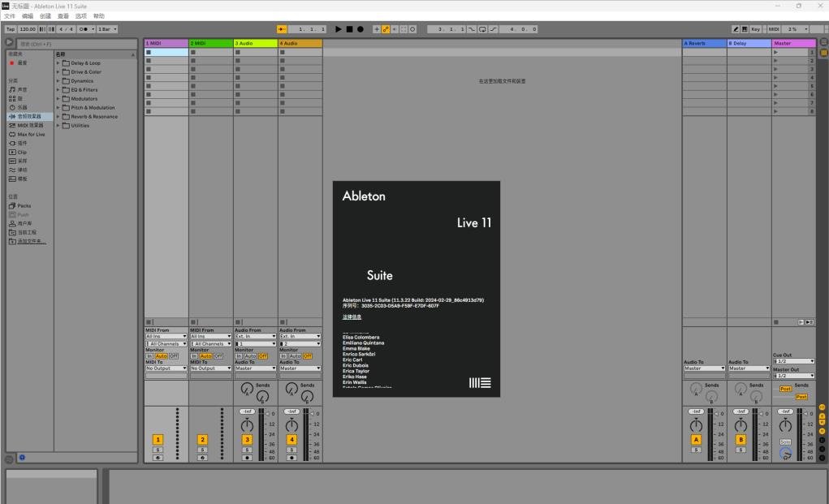The image size is (829, 504).
Task: Click the Stop All Clips master button
Action: (x=776, y=322)
